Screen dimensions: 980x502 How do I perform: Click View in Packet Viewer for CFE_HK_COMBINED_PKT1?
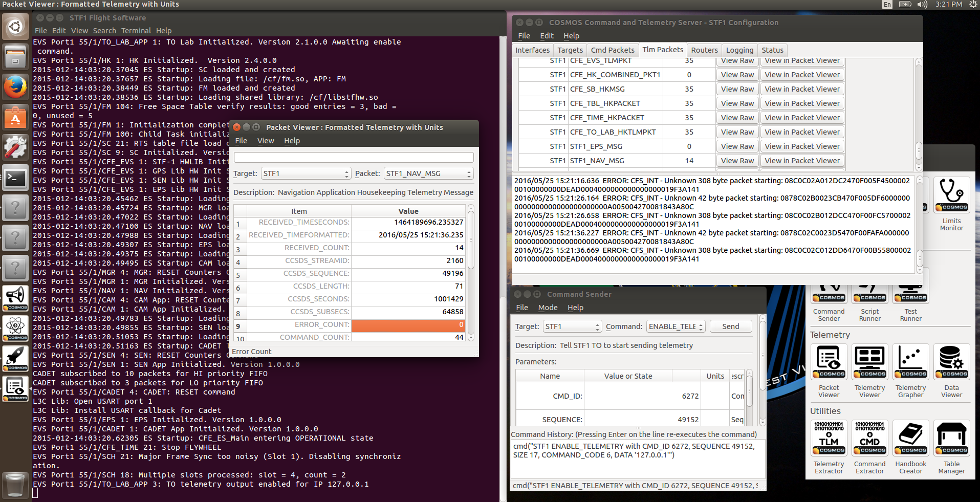[802, 75]
